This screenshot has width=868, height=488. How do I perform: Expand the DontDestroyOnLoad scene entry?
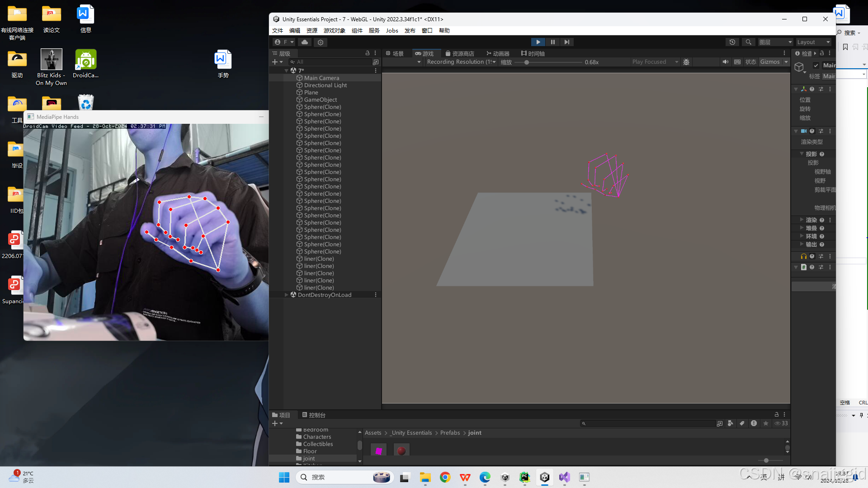286,295
